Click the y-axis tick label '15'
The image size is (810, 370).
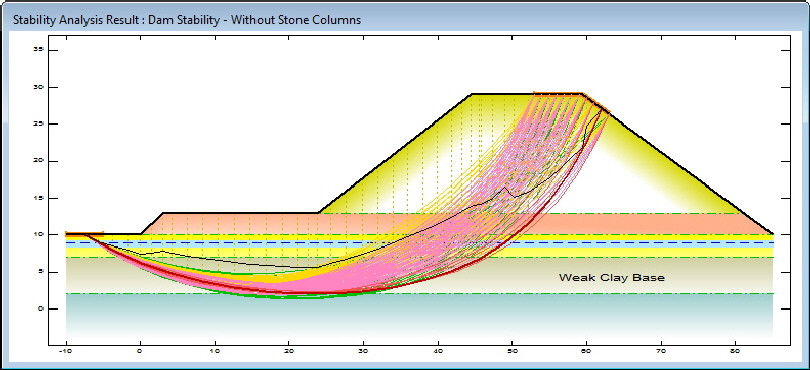(38, 198)
